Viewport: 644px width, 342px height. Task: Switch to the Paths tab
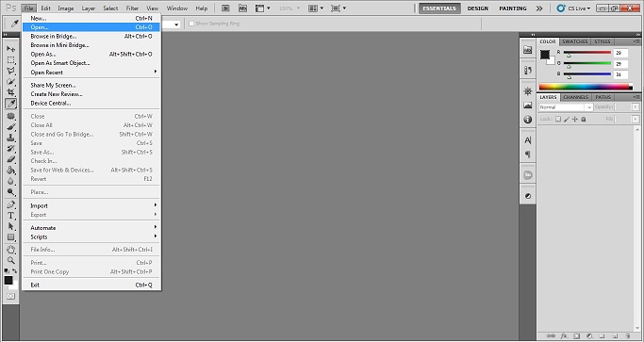603,97
